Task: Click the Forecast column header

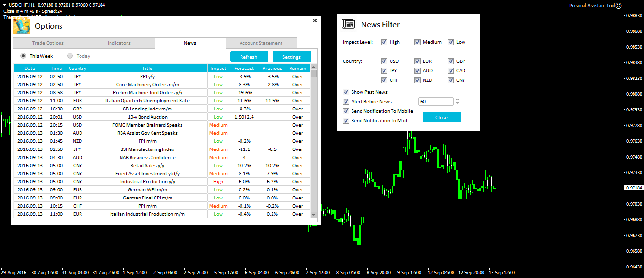Action: click(x=244, y=68)
